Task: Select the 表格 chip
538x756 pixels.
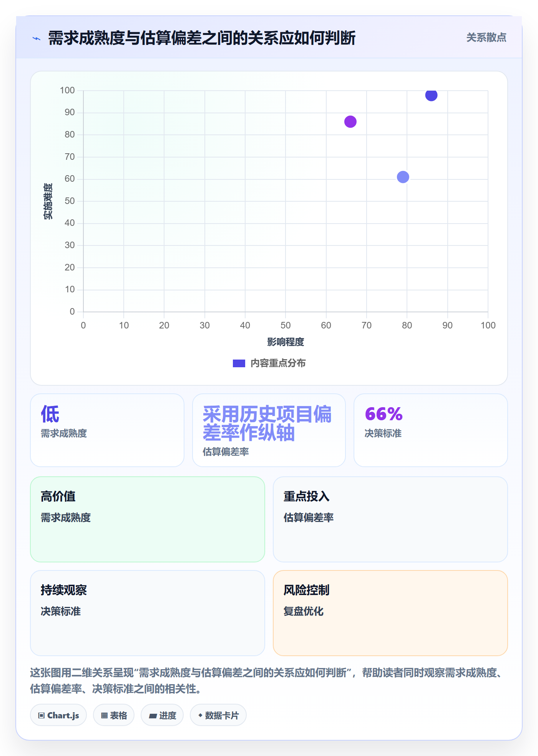Action: tap(114, 715)
